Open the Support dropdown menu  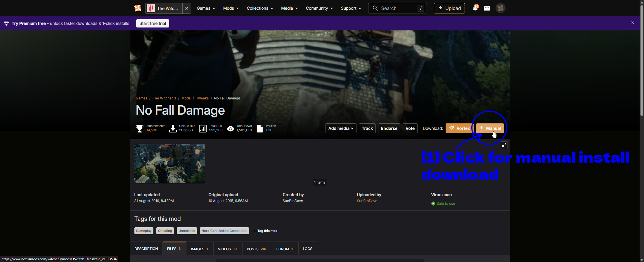[351, 8]
